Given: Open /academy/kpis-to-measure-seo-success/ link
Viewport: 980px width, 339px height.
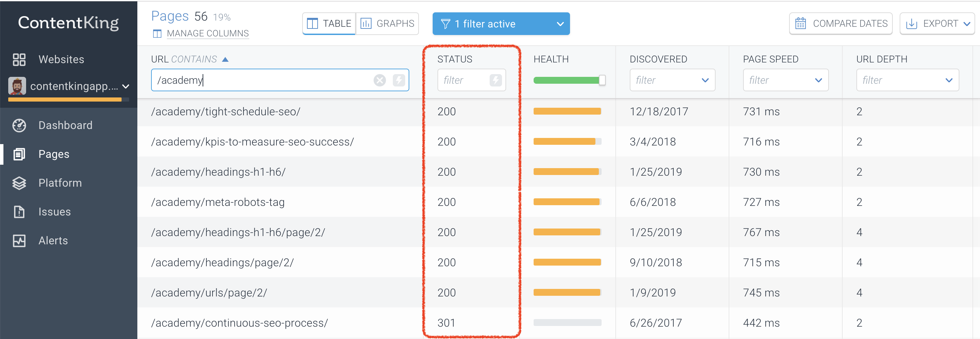Looking at the screenshot, I should coord(252,142).
